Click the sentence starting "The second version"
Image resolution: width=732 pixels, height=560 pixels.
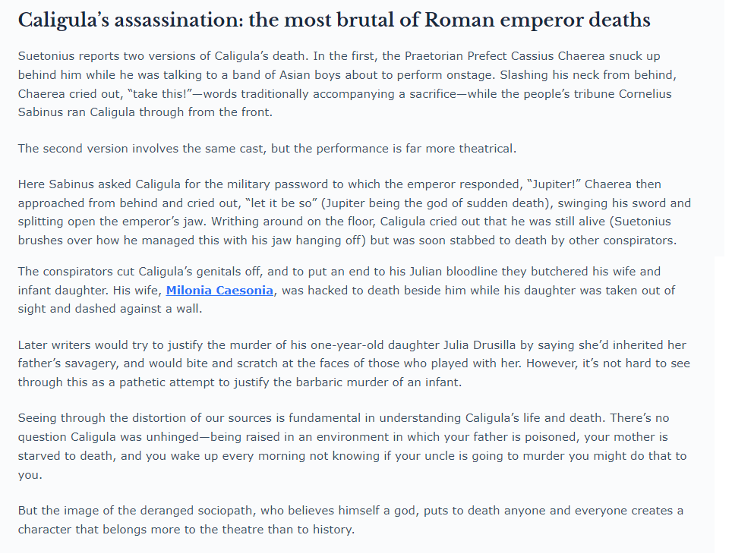(x=267, y=148)
